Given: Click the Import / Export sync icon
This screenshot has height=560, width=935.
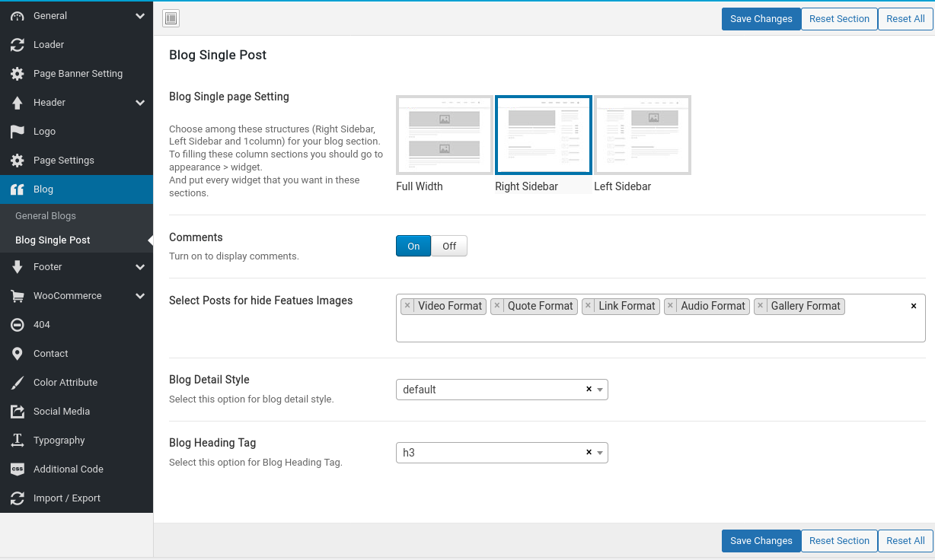Looking at the screenshot, I should coord(18,498).
